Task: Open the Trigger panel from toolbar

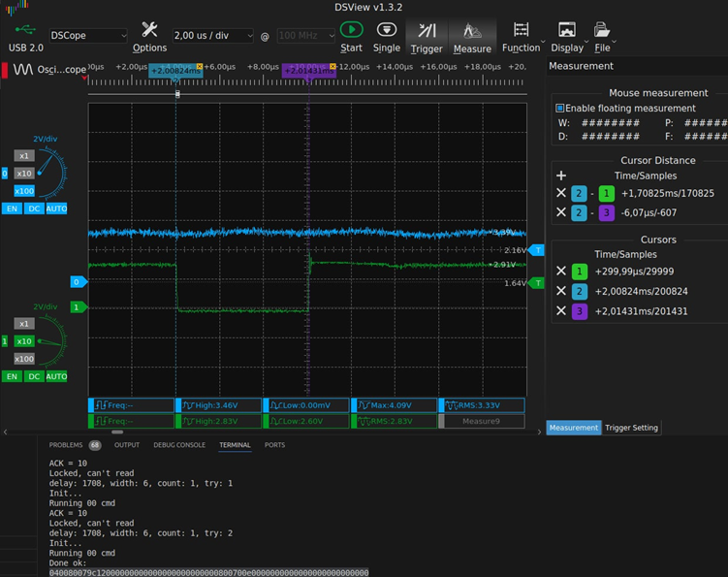Action: tap(427, 31)
